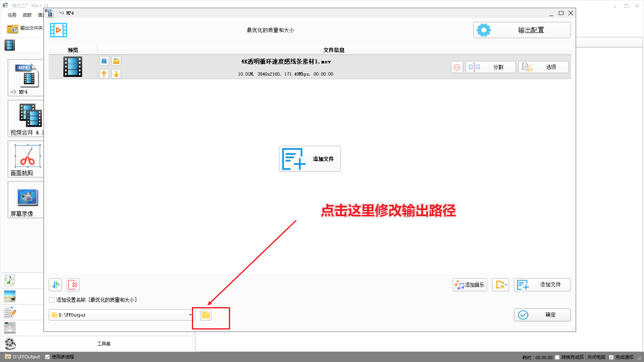644x362 pixels.
Task: Maximize the -> MP4 dialog window
Action: (x=561, y=13)
